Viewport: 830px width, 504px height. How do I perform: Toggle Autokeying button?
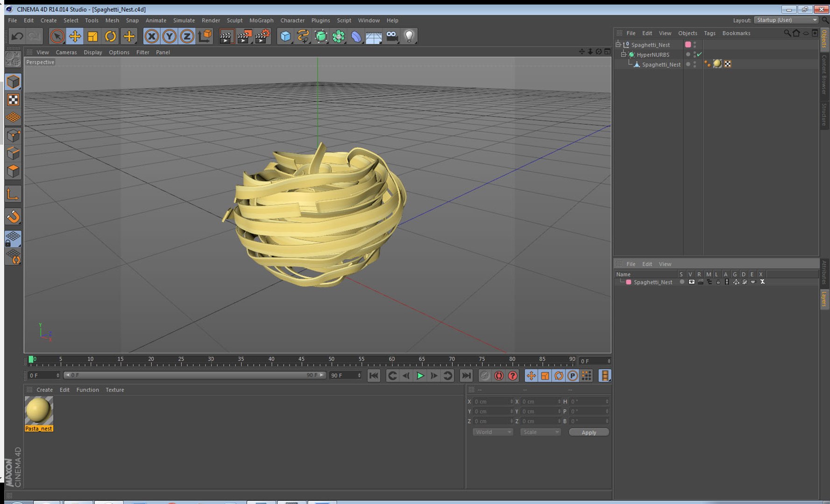tap(499, 376)
